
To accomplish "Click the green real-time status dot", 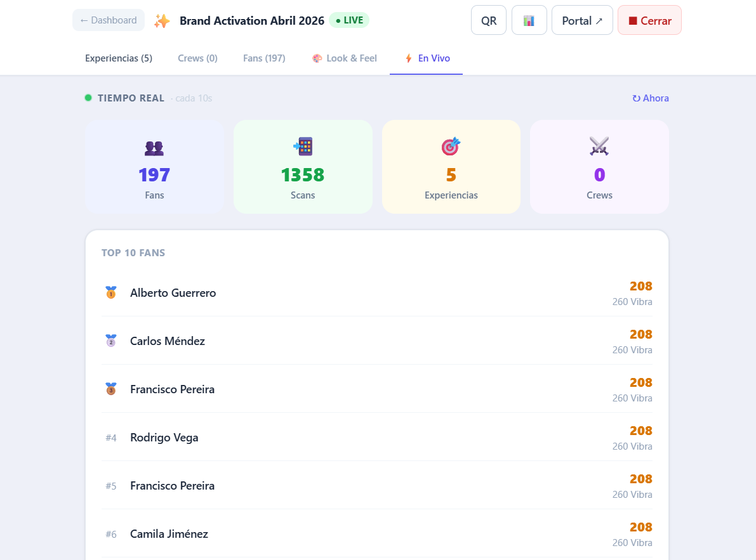I will coord(88,98).
